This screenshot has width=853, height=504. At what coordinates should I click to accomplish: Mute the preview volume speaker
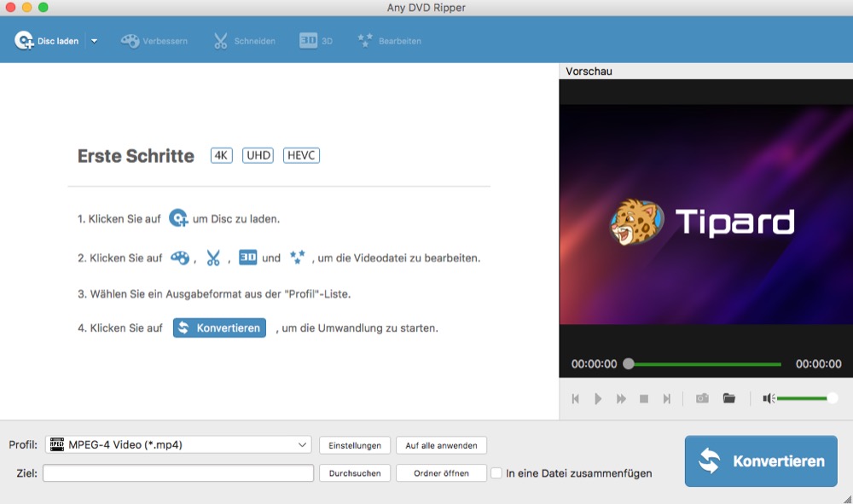click(769, 398)
